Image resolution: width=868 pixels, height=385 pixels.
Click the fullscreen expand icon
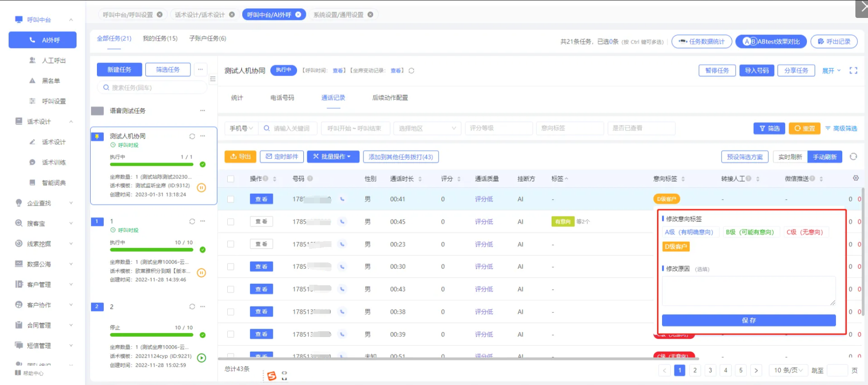pyautogui.click(x=853, y=71)
